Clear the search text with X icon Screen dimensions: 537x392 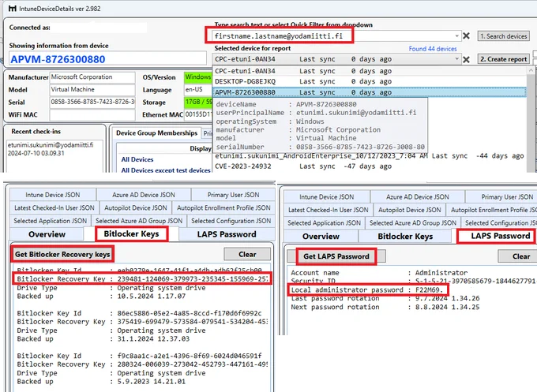(466, 36)
